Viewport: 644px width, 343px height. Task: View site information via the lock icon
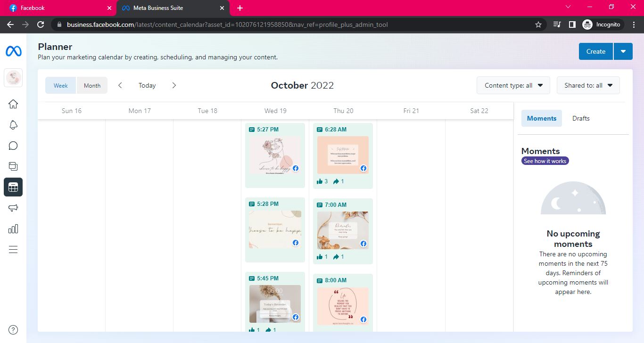(x=59, y=24)
